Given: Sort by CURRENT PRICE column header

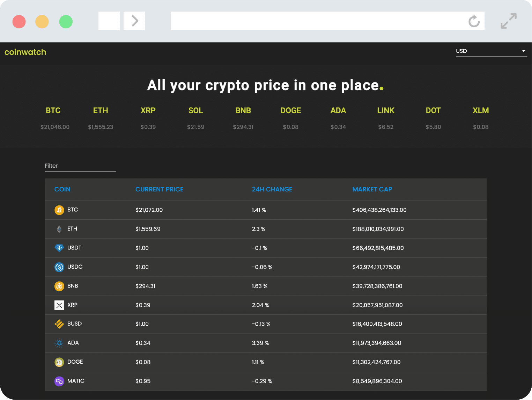Looking at the screenshot, I should point(159,189).
